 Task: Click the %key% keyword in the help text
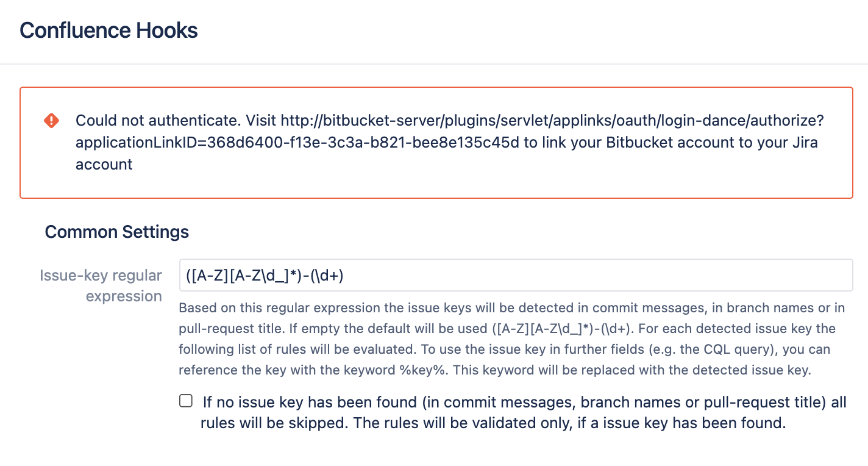coord(432,370)
